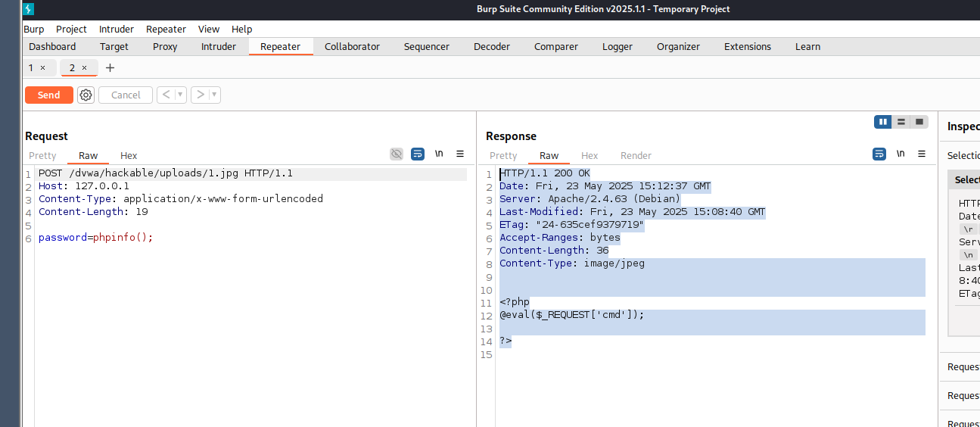Image resolution: width=980 pixels, height=427 pixels.
Task: Add a new Repeater tab with plus
Action: click(x=110, y=67)
